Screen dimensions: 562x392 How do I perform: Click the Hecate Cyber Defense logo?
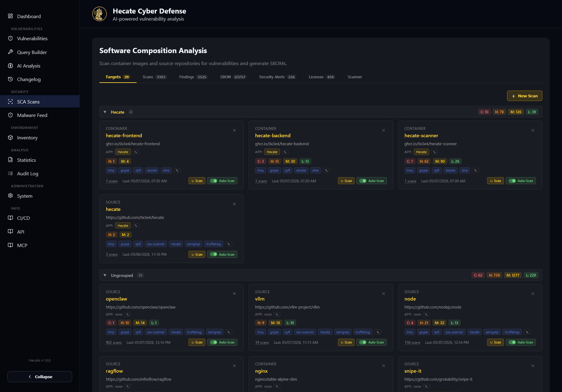tap(99, 14)
